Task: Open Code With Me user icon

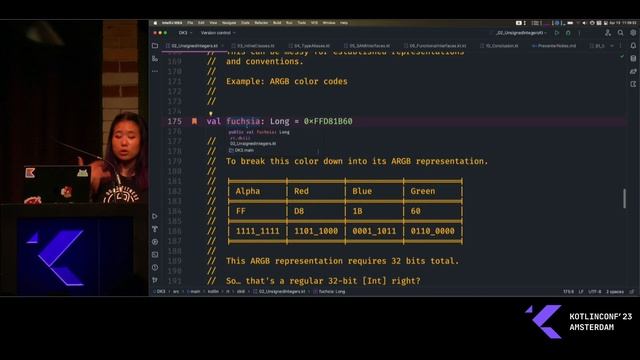Action: point(608,33)
